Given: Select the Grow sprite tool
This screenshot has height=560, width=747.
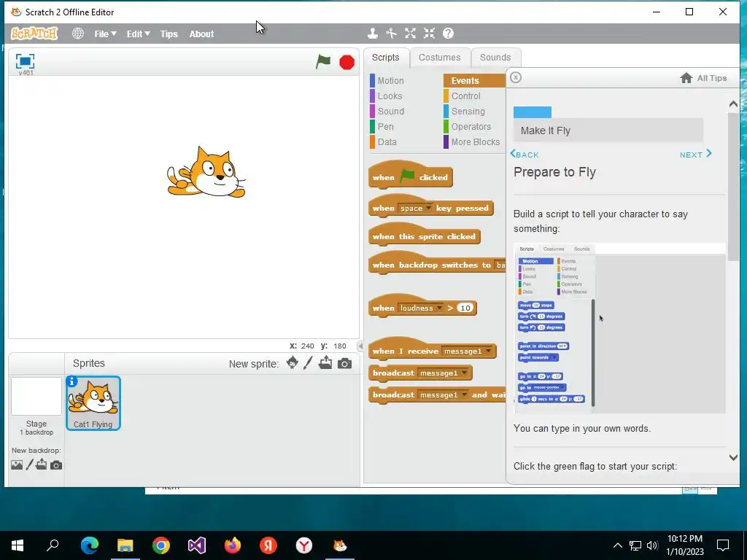Looking at the screenshot, I should [x=410, y=34].
